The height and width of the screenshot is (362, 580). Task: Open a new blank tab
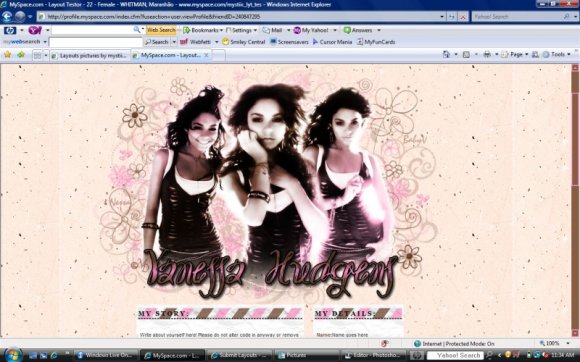pos(219,55)
